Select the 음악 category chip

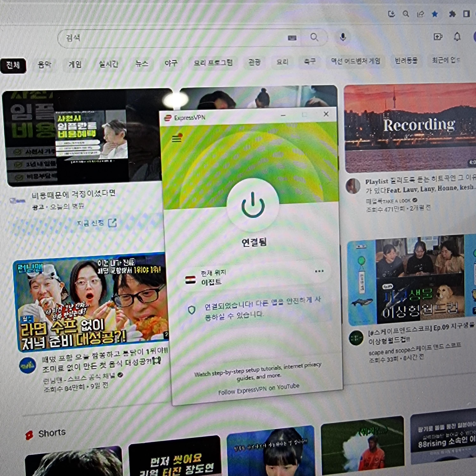pyautogui.click(x=44, y=65)
